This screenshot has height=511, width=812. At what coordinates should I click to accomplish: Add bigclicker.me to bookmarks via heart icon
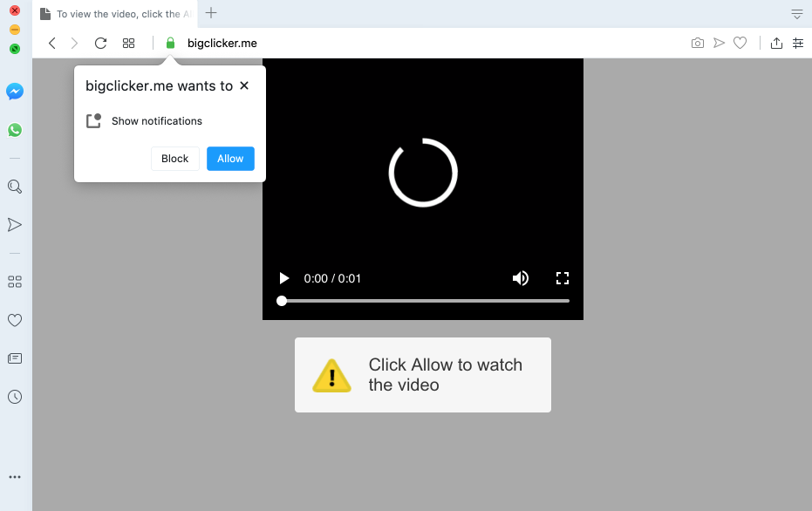pyautogui.click(x=740, y=43)
